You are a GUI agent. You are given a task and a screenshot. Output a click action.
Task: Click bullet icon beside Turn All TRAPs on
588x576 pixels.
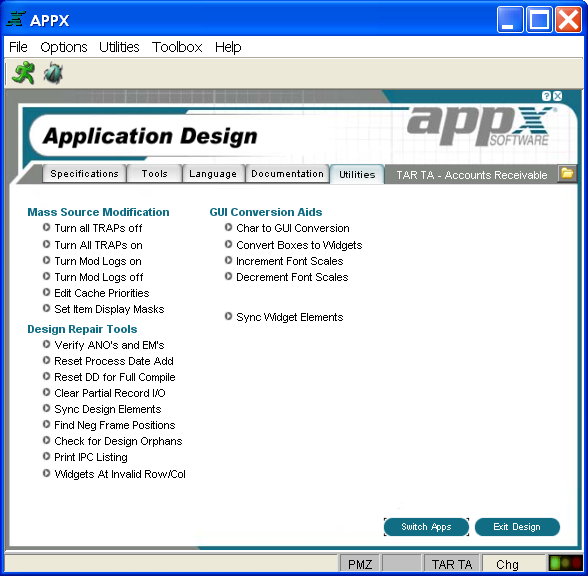46,244
